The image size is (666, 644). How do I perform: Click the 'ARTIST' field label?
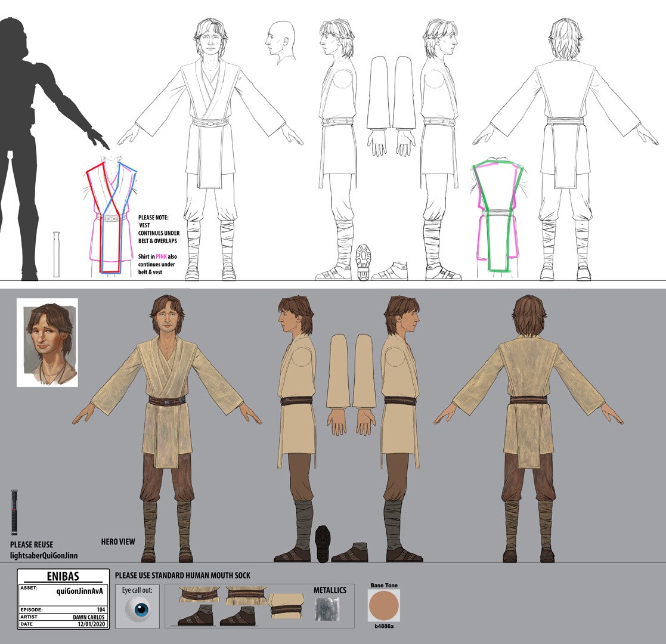(x=29, y=617)
